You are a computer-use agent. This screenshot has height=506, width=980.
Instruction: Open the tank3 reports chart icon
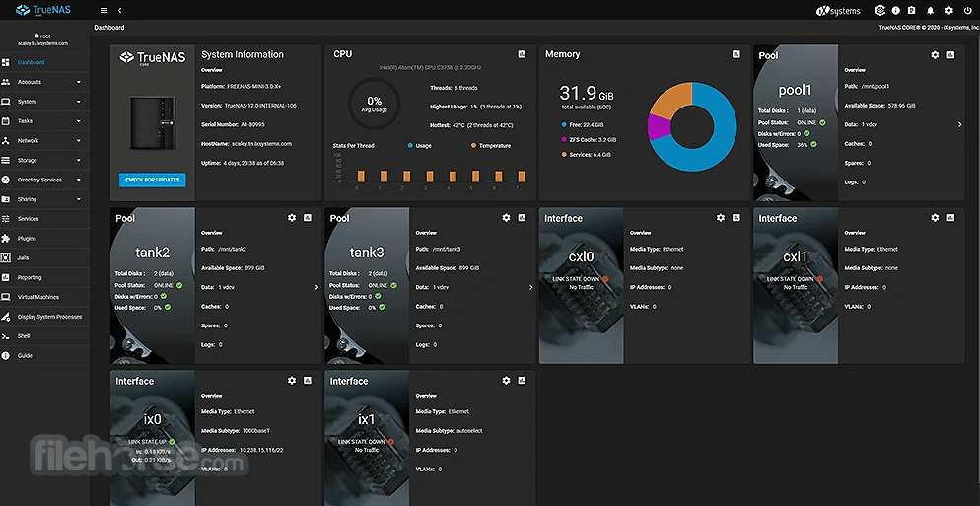point(522,218)
